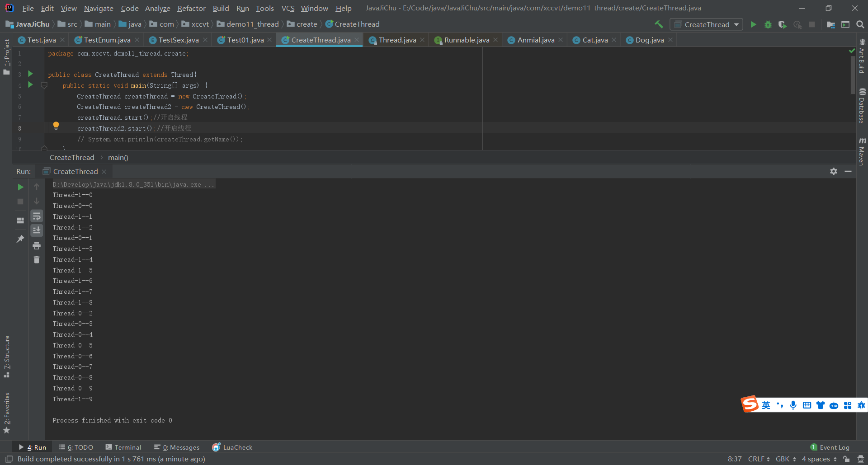Toggle the Maven tool window
Viewport: 868px width, 465px height.
(862, 151)
